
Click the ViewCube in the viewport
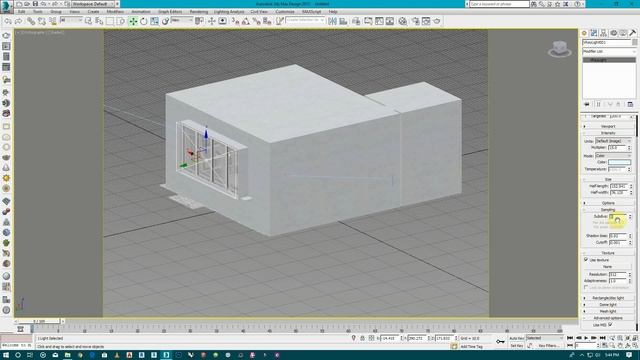560,49
